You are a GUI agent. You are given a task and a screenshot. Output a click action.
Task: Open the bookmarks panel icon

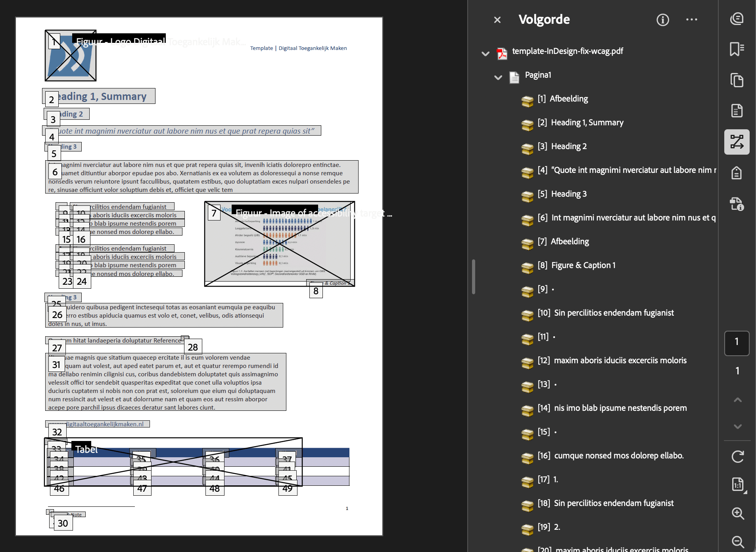point(737,49)
